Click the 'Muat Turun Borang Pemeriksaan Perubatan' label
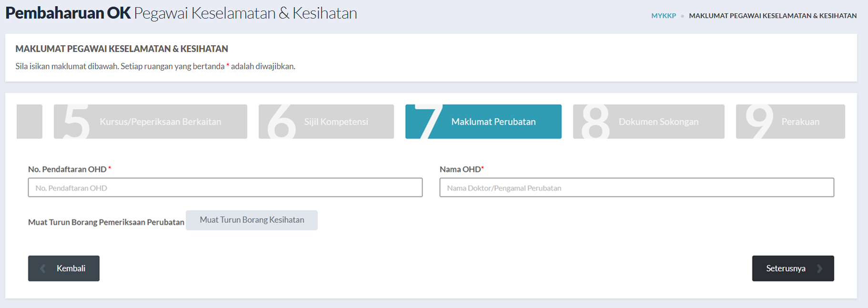 106,222
